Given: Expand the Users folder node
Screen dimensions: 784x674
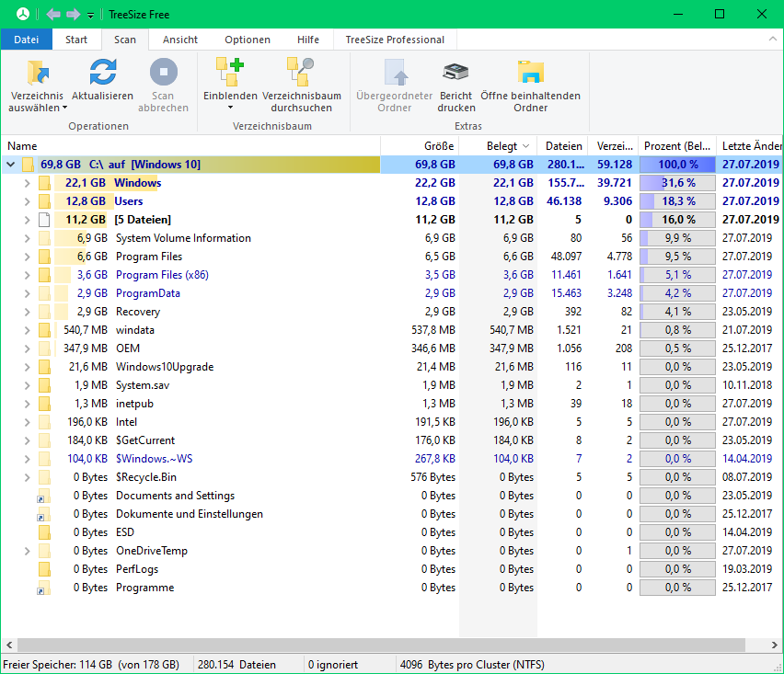Looking at the screenshot, I should tap(27, 201).
